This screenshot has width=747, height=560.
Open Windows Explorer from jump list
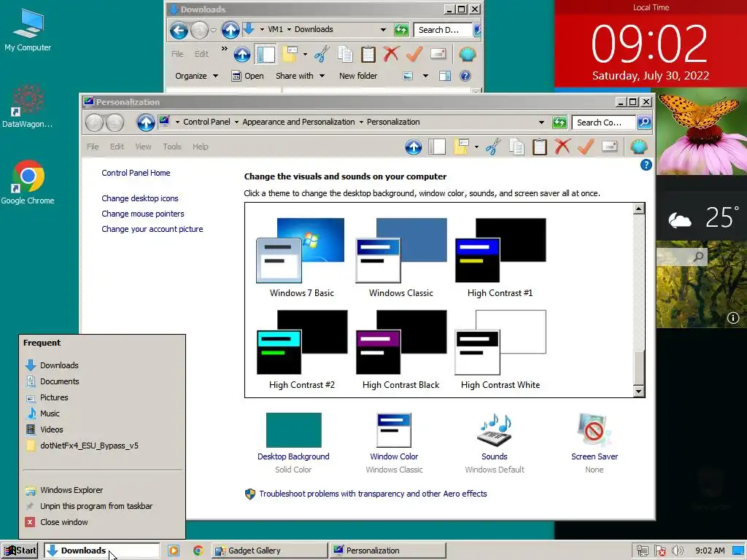click(x=102, y=490)
